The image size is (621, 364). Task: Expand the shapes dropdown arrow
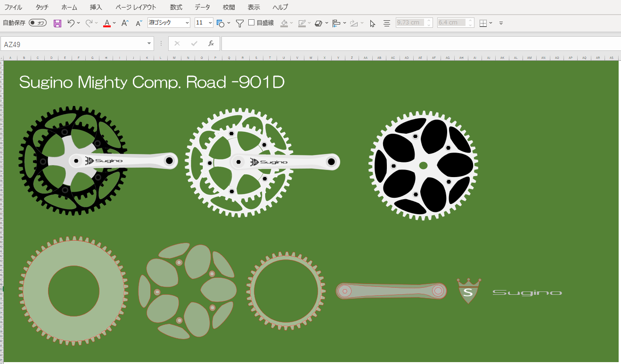(x=229, y=23)
